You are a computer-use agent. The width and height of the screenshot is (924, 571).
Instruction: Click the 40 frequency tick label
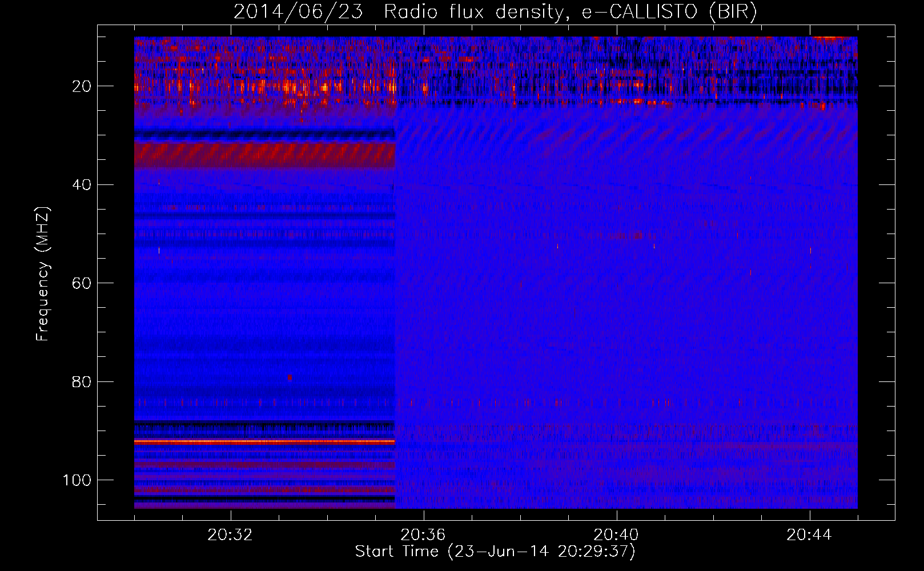[x=82, y=185]
